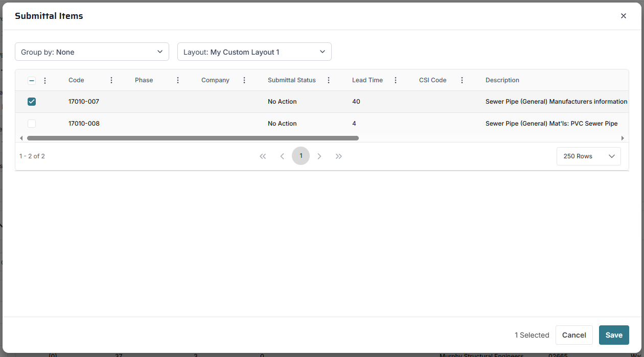Open the CSI Code column menu
The height and width of the screenshot is (357, 644).
click(462, 80)
